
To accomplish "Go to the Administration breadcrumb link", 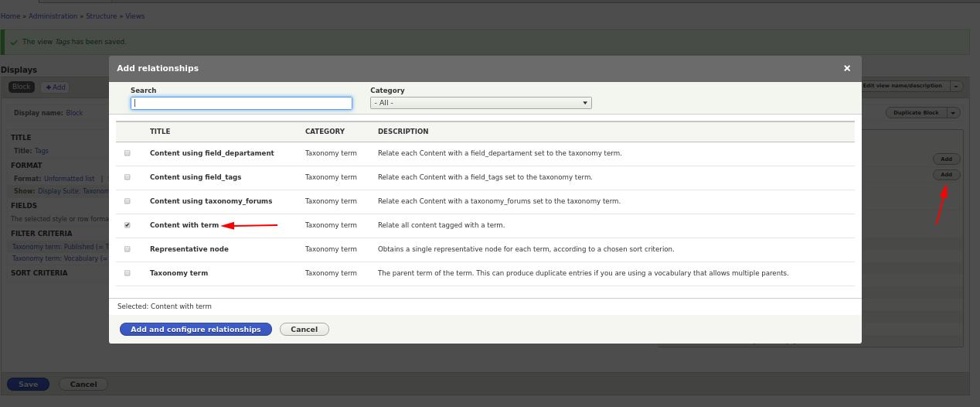I will pos(53,16).
